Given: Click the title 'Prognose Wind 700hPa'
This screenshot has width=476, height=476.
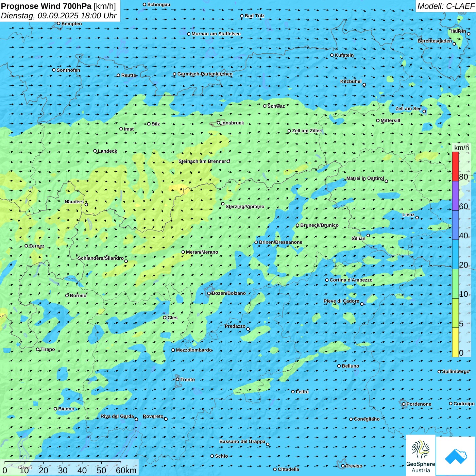Looking at the screenshot, I should click(x=47, y=6).
